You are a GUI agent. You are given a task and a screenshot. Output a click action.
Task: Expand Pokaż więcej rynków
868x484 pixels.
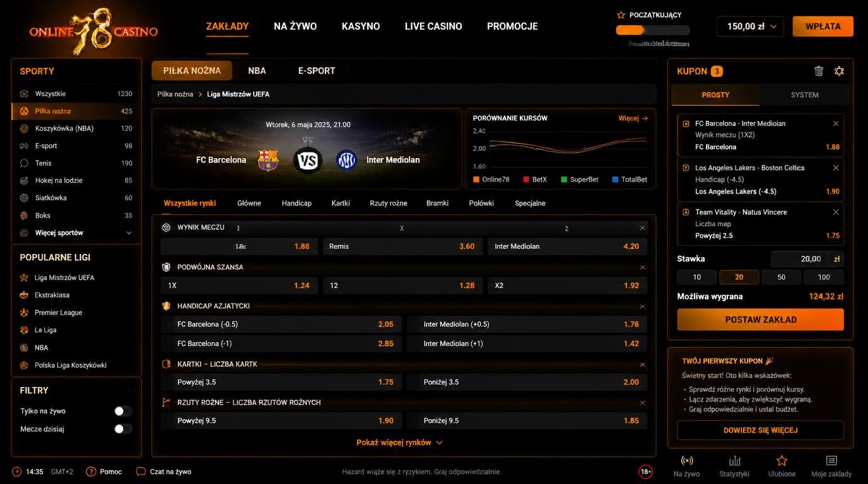click(399, 442)
